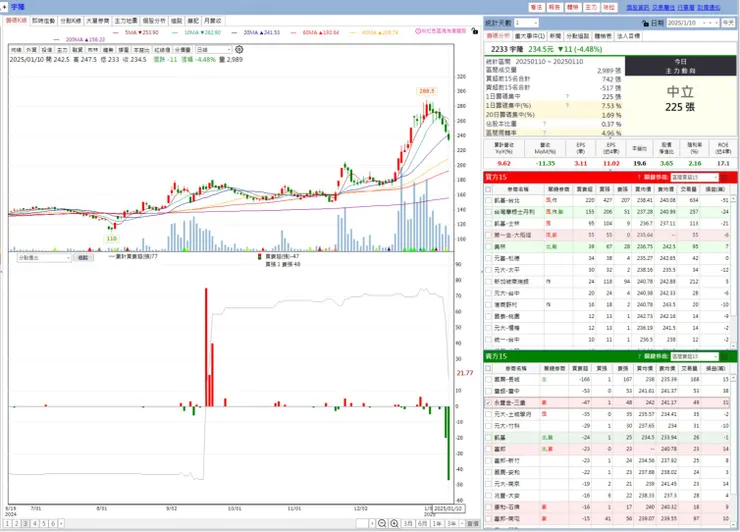Viewport: 740px width, 532px height.
Task: Tick the checkbox for 元大-竹科
Action: [488, 426]
